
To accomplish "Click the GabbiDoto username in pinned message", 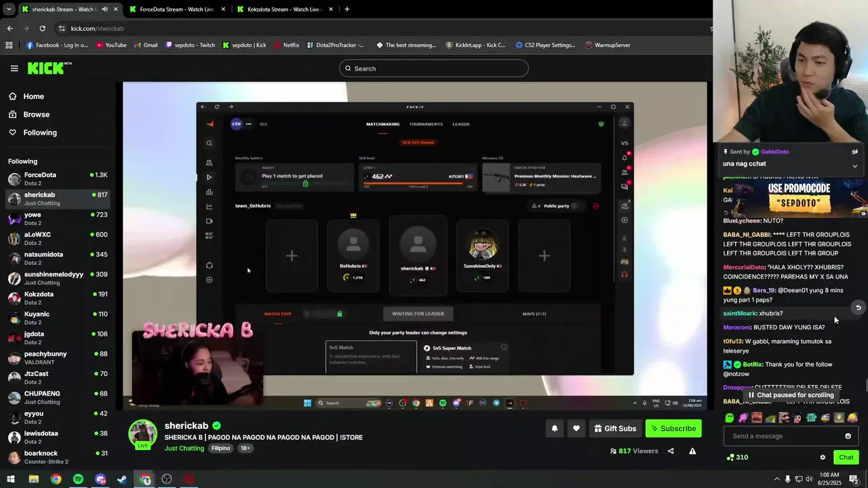I will [x=774, y=152].
